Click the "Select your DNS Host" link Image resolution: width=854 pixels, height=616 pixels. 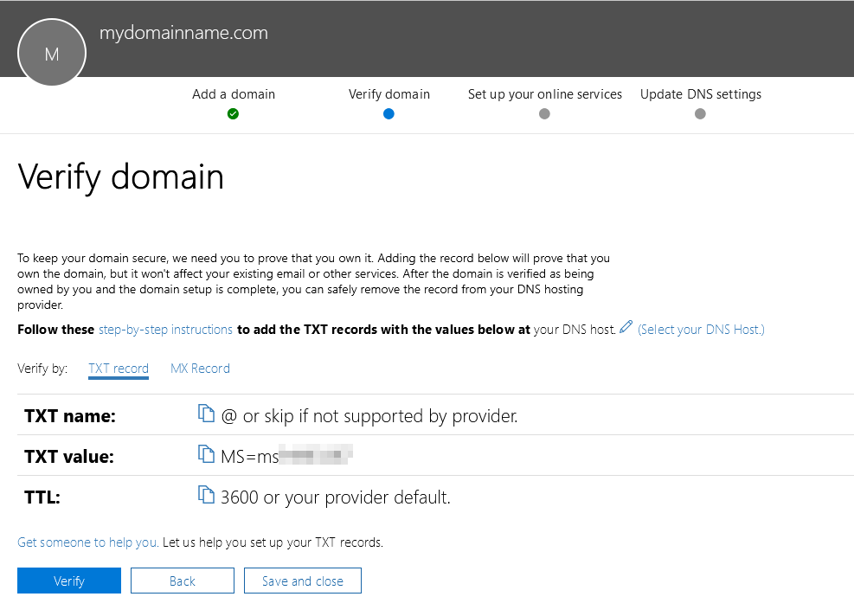701,330
